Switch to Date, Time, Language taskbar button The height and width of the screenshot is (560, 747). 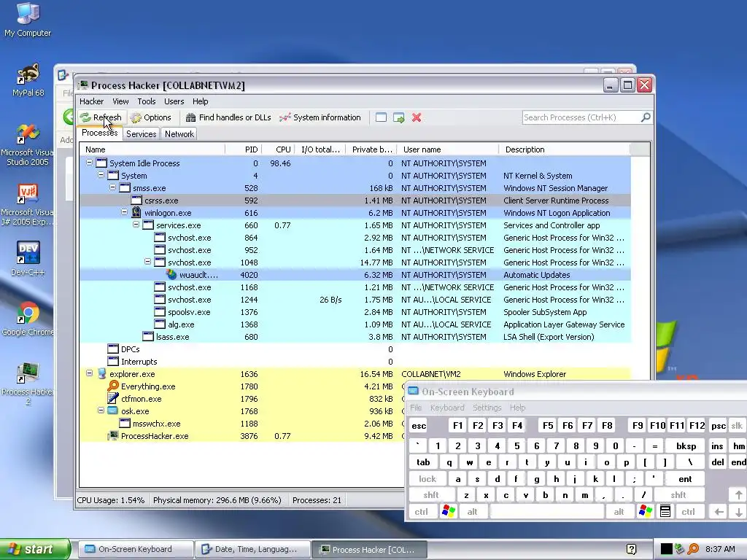(252, 550)
